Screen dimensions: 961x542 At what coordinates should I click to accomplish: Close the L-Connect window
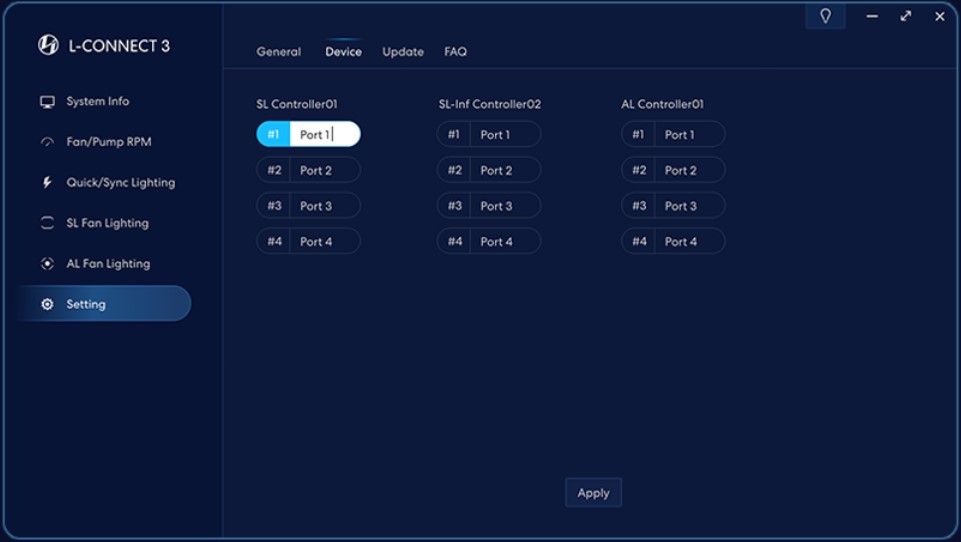click(x=940, y=17)
